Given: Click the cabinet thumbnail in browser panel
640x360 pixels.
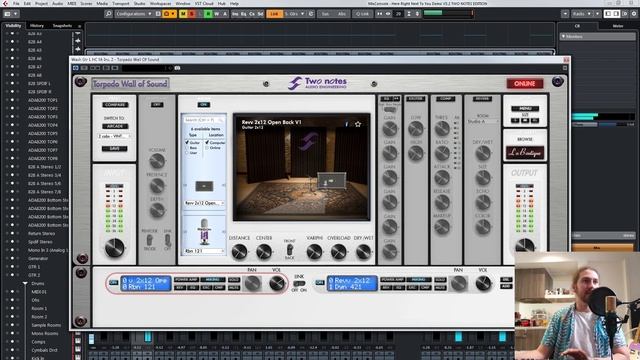Looking at the screenshot, I should (x=204, y=186).
